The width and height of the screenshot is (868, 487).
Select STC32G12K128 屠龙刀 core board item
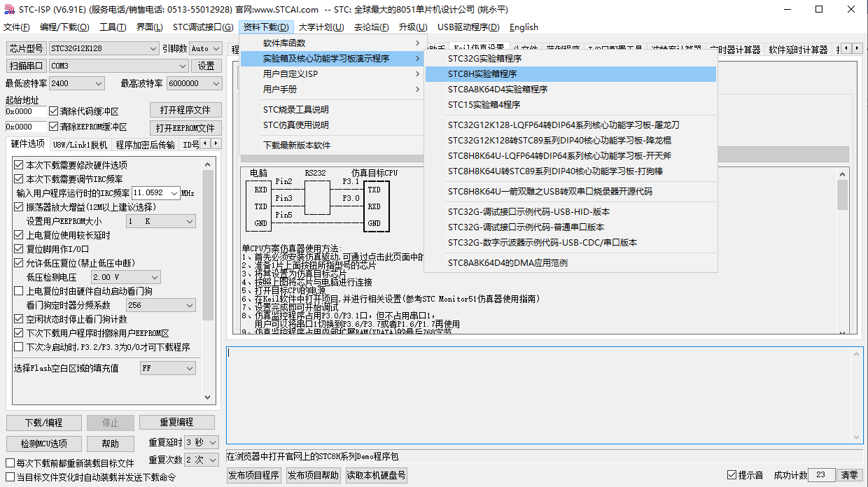570,125
